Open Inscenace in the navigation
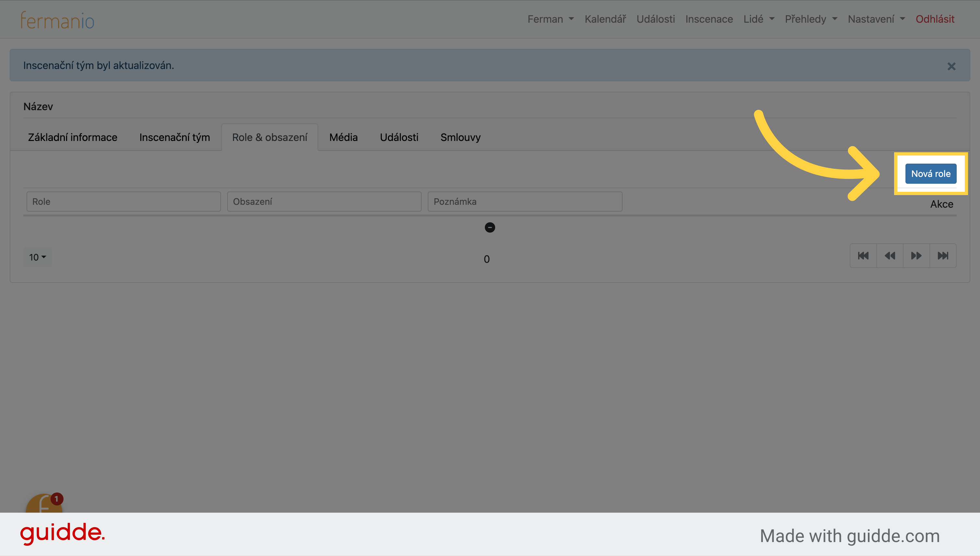Screen dimensions: 980x556 pos(709,19)
